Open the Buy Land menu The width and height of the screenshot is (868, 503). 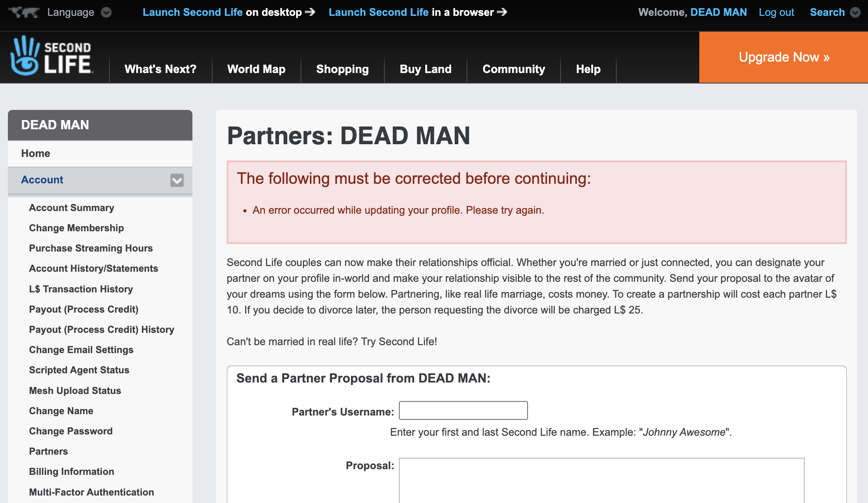(x=426, y=69)
